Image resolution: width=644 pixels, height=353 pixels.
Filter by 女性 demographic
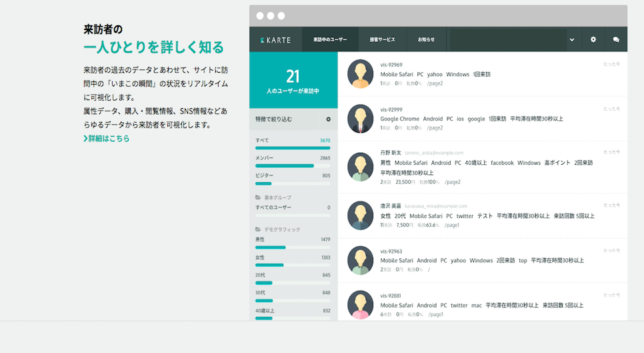click(x=293, y=260)
